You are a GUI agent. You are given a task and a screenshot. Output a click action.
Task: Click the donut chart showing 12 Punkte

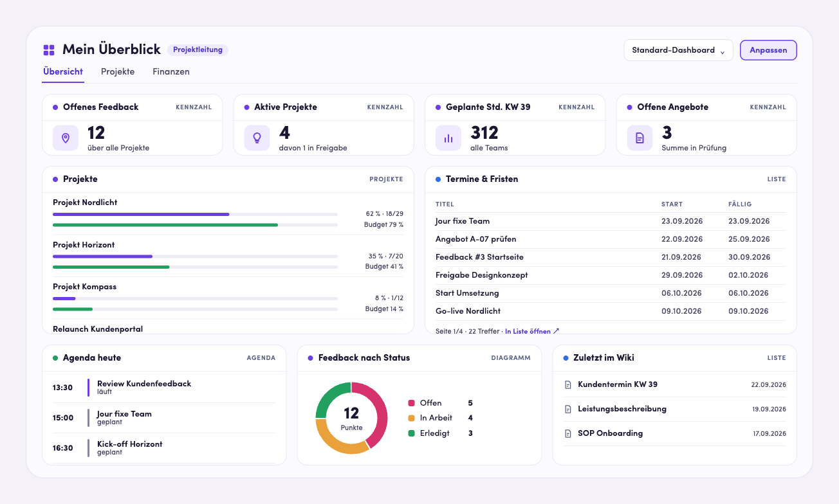[x=351, y=419]
